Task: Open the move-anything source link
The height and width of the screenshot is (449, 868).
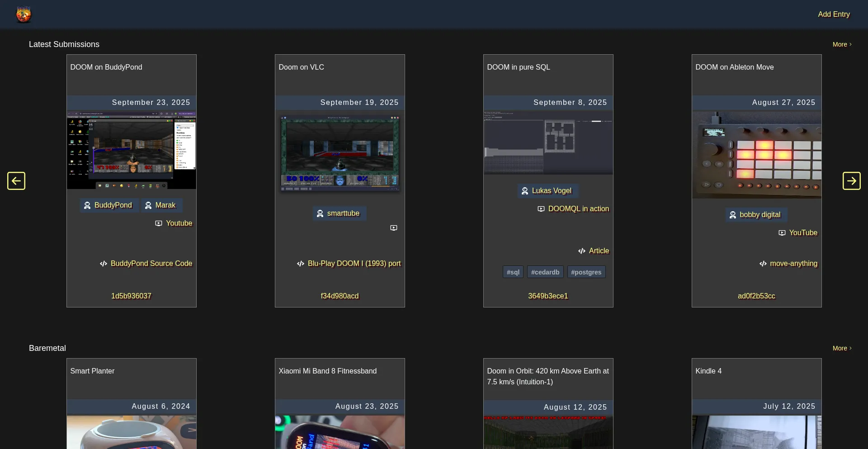Action: [x=788, y=264]
